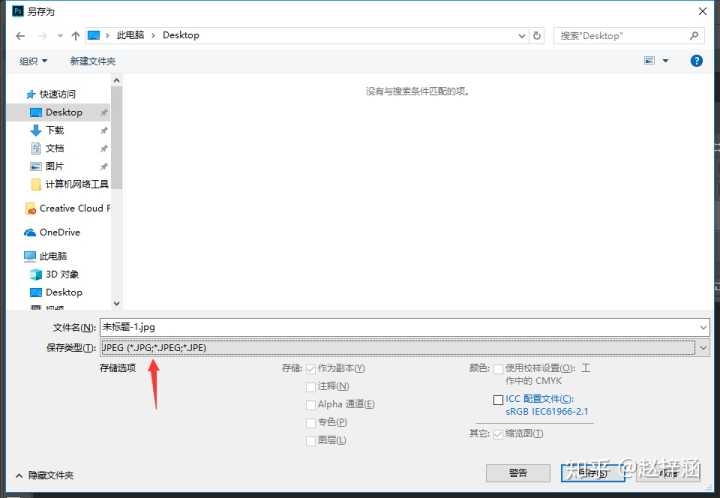The height and width of the screenshot is (498, 720).
Task: Click the Up one level arrow
Action: click(x=76, y=35)
